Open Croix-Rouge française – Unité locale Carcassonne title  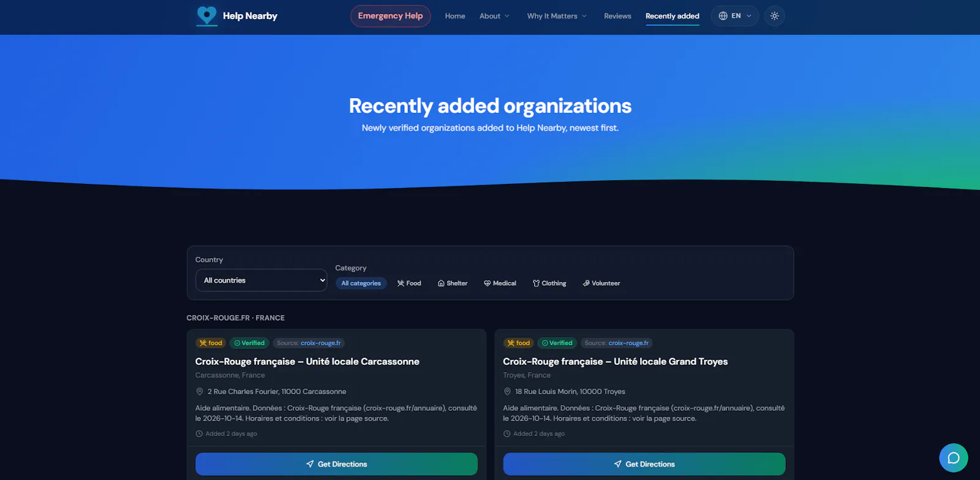pyautogui.click(x=307, y=362)
